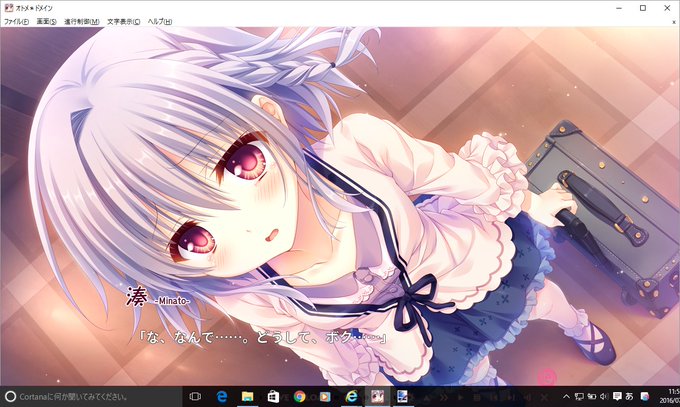Open the Windows Store taskbar icon
This screenshot has height=407, width=680.
(x=273, y=396)
